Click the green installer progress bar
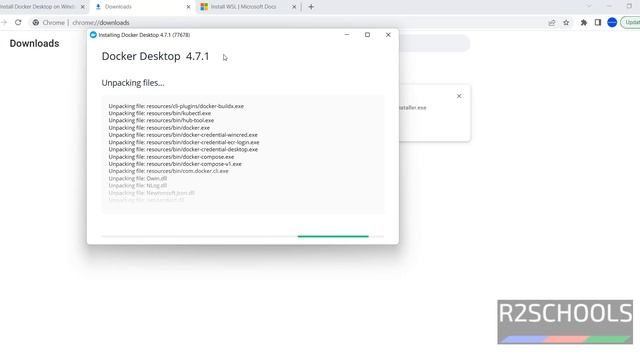The width and height of the screenshot is (640, 360). coord(333,236)
